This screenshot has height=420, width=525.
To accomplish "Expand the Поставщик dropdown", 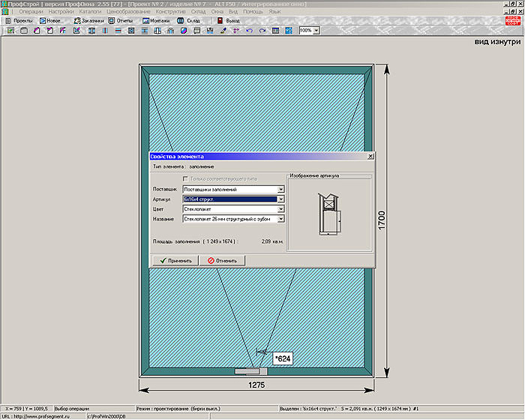I will (280, 190).
